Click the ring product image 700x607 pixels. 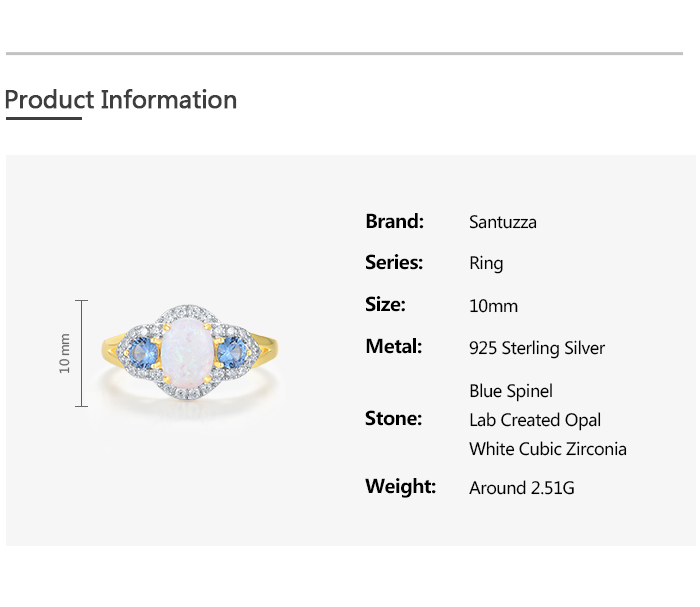[x=188, y=353]
